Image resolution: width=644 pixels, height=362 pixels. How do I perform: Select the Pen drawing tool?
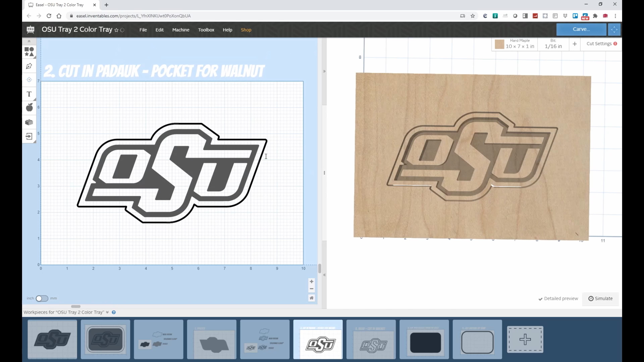pyautogui.click(x=29, y=66)
